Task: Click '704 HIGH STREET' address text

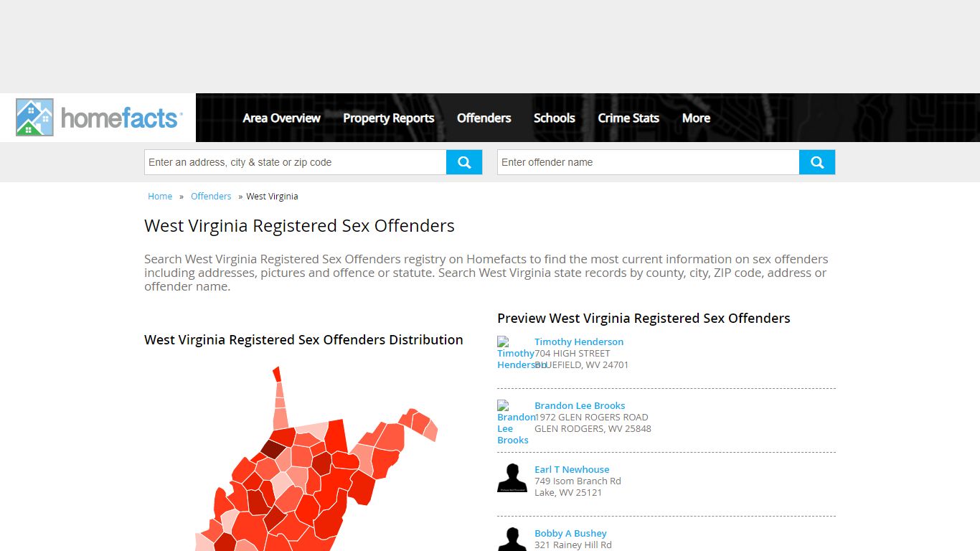Action: pyautogui.click(x=573, y=353)
